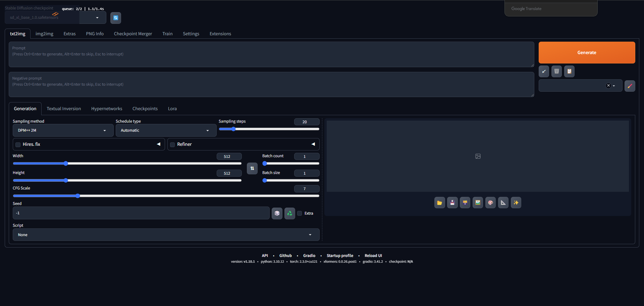The image size is (644, 306).
Task: Open the Train tab
Action: pyautogui.click(x=167, y=34)
